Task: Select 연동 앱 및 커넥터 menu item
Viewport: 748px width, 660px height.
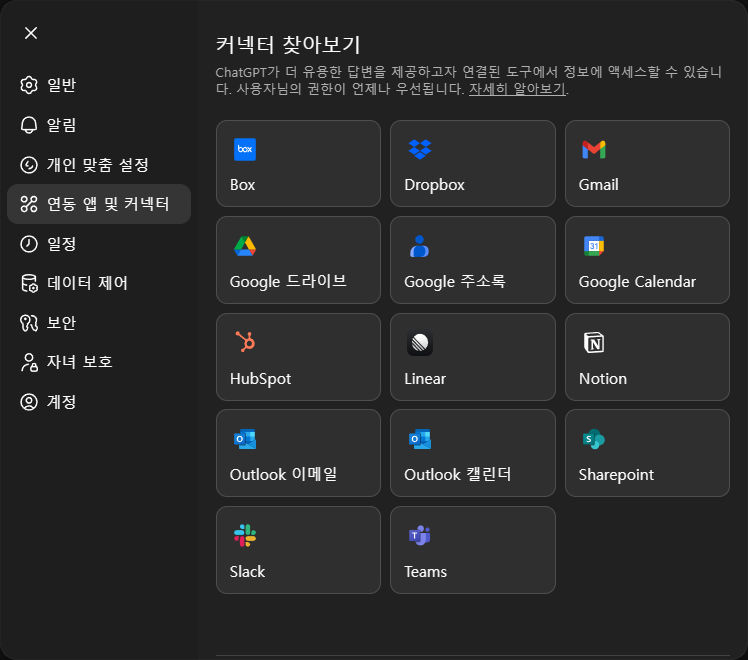Action: (99, 204)
